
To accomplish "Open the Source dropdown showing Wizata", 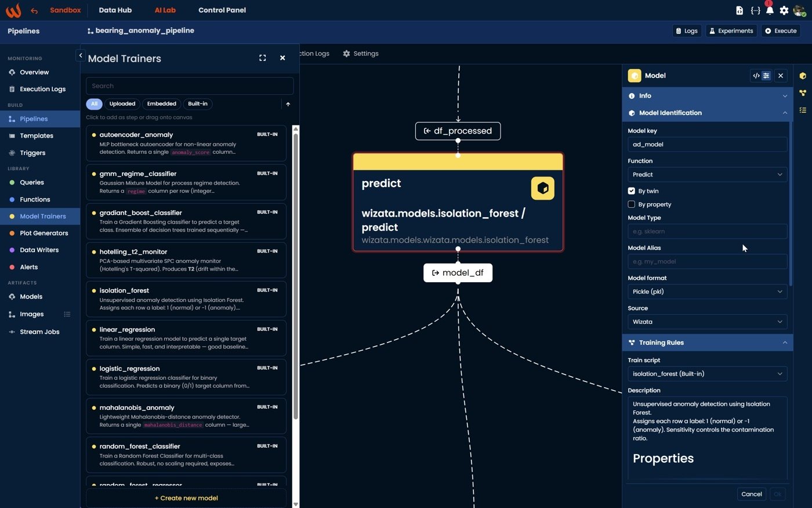I will point(708,322).
